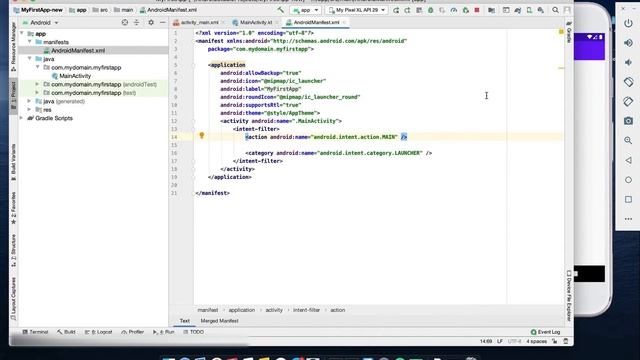Click Sync Project with Gradle Files icon
This screenshot has height=360, width=640.
point(518,10)
